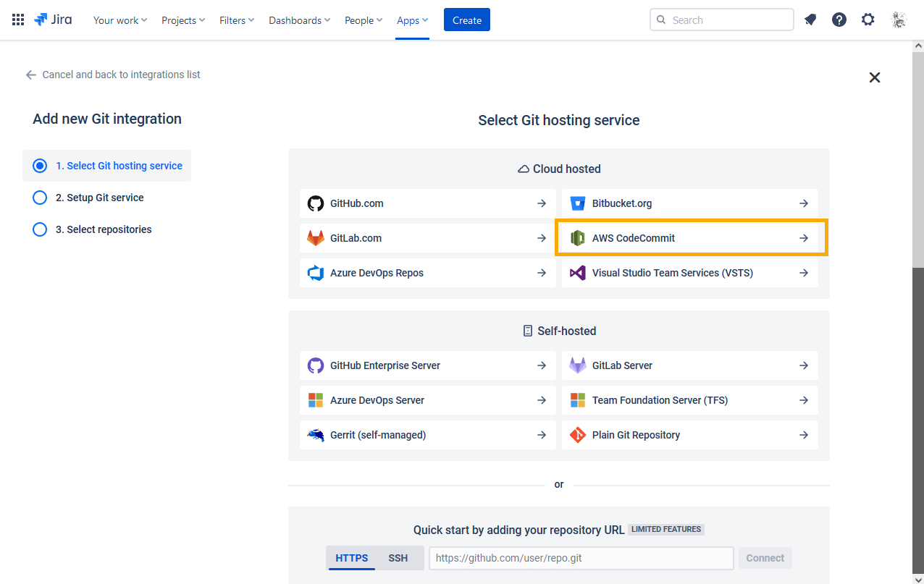Open the help question mark icon

[x=839, y=20]
